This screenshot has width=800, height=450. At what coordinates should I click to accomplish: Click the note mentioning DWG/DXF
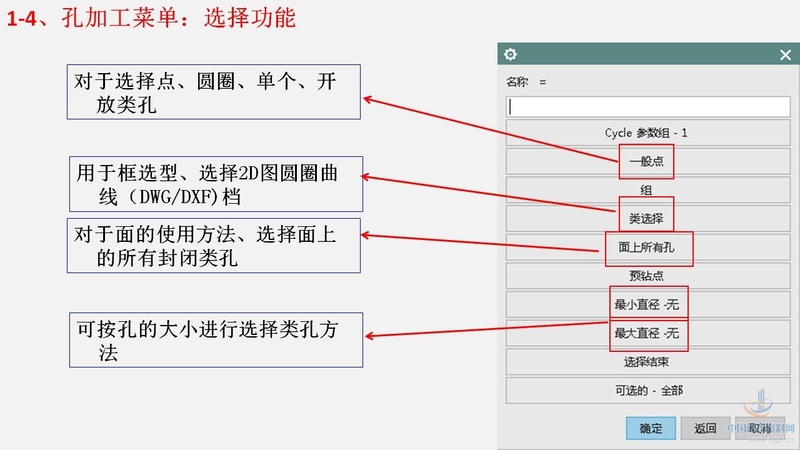click(x=216, y=184)
